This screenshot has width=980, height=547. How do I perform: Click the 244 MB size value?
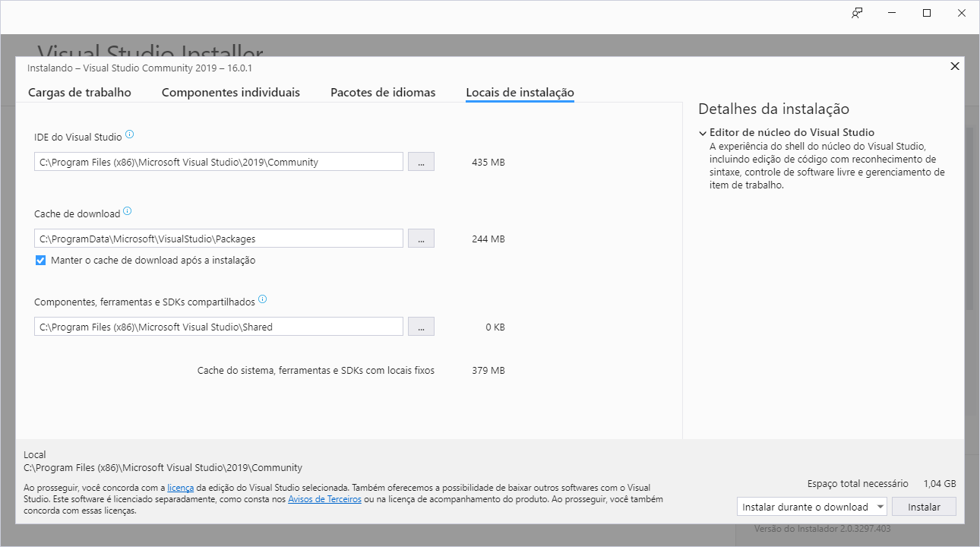[x=488, y=239]
